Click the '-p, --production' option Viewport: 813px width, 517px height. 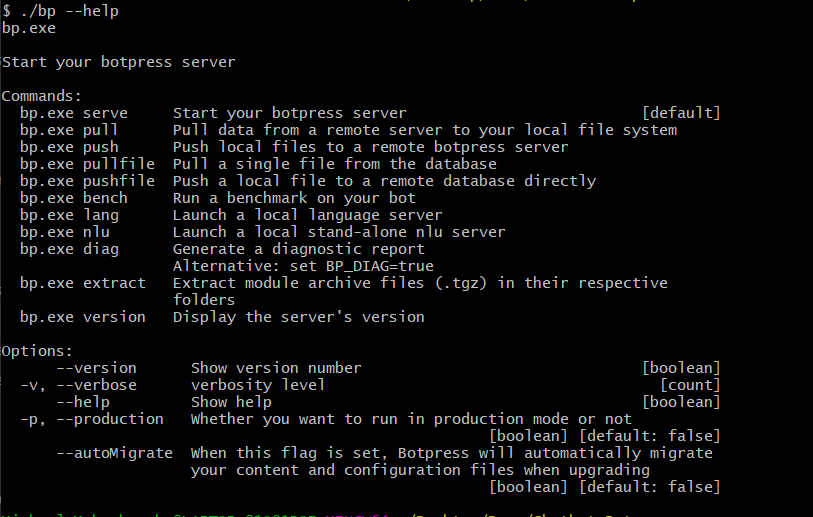91,419
